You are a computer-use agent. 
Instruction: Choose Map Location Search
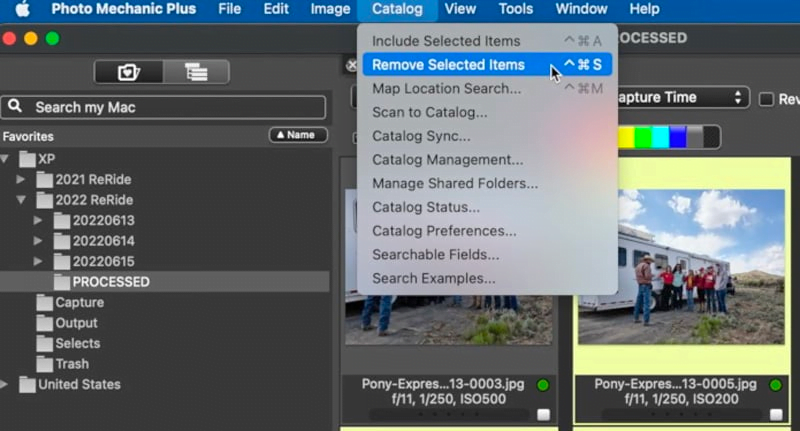coord(487,89)
